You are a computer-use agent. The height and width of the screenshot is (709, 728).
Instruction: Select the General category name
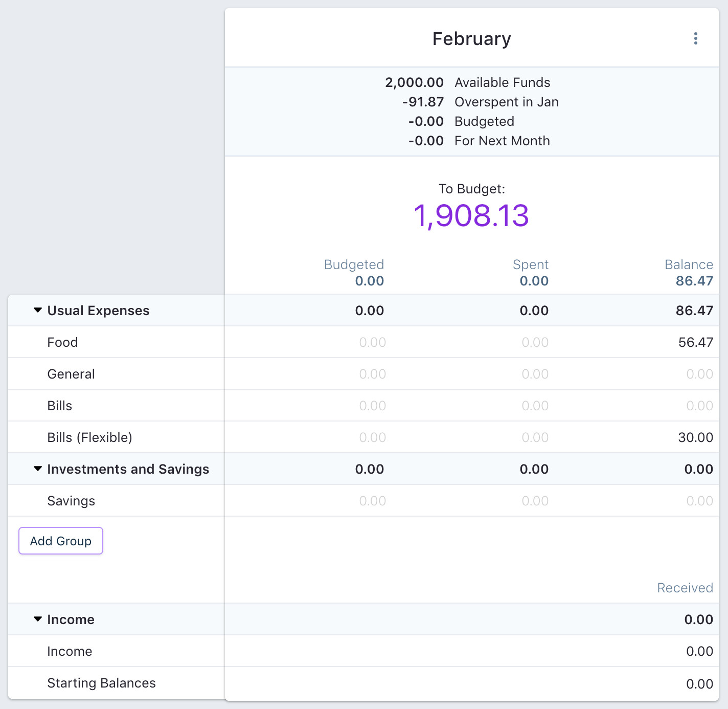point(71,374)
